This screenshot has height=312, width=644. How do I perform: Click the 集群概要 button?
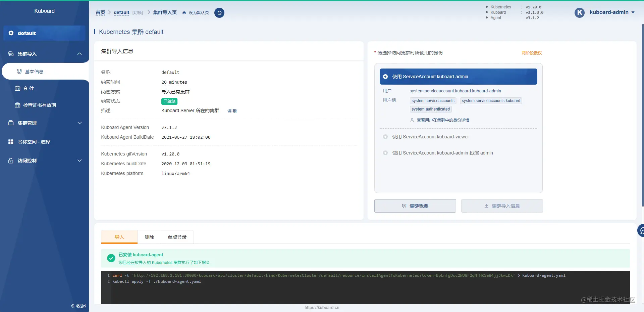pyautogui.click(x=415, y=206)
